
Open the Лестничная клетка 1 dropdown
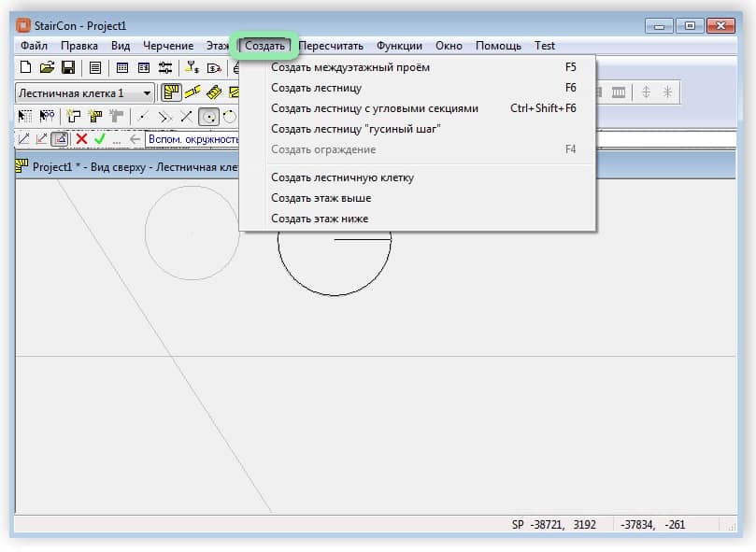click(148, 93)
